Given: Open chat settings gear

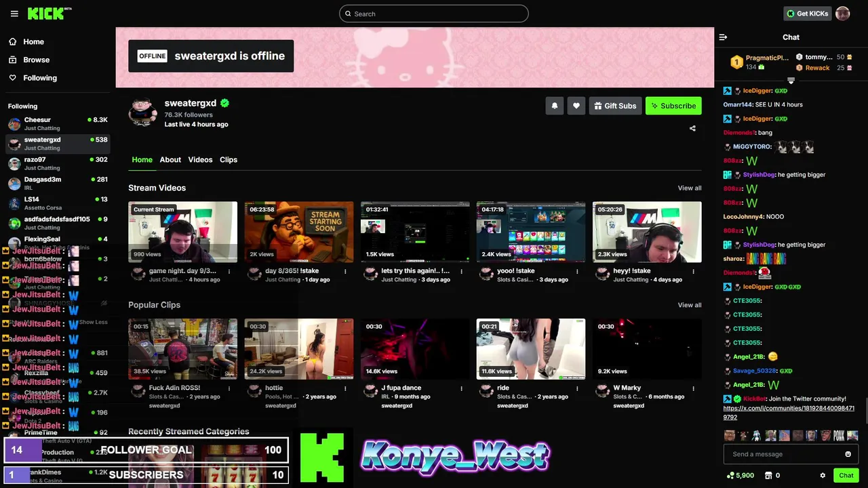Looking at the screenshot, I should tap(823, 475).
